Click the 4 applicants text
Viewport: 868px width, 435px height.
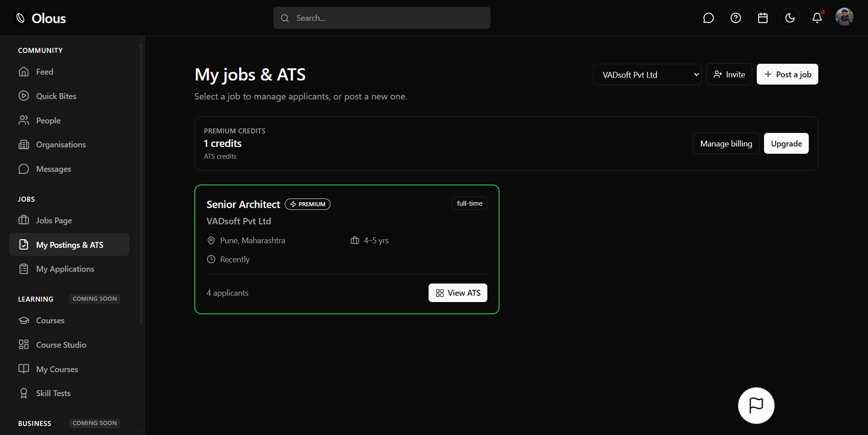point(227,293)
